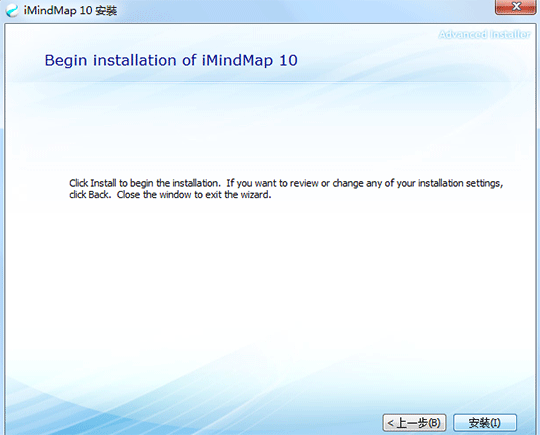Select the iMindMap 10 安装 title text
The image size is (540, 435).
click(70, 10)
